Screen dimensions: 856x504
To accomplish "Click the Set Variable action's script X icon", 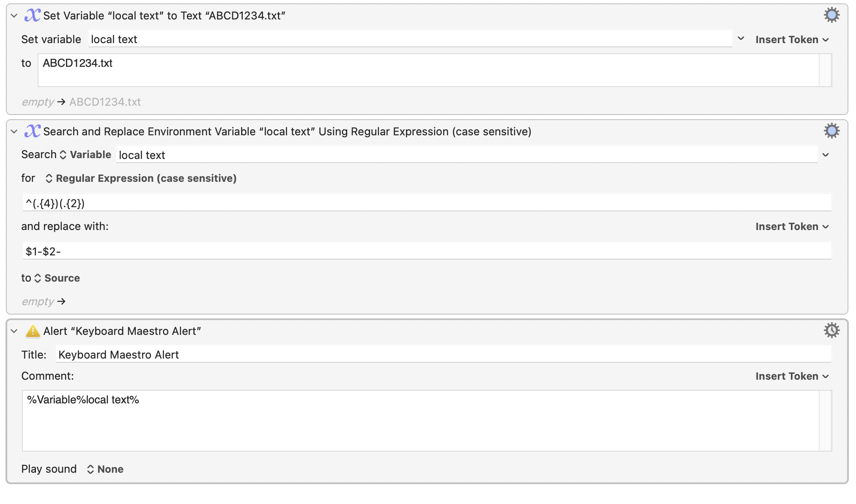I will click(33, 15).
